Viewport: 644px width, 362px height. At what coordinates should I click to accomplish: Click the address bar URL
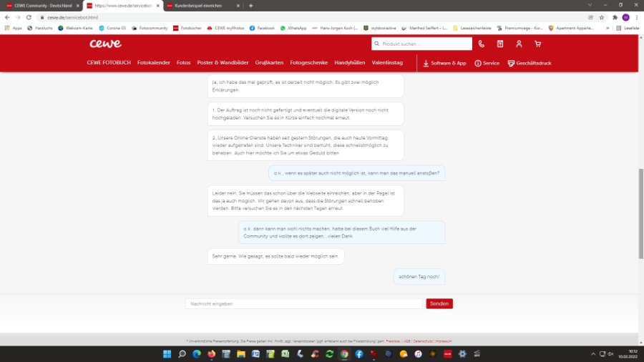pyautogui.click(x=72, y=17)
